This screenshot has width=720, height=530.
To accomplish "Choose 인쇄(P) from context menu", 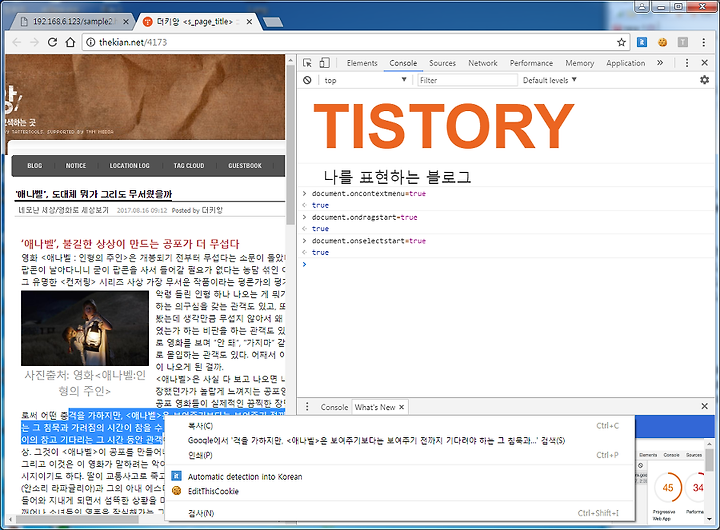I will pos(399,455).
